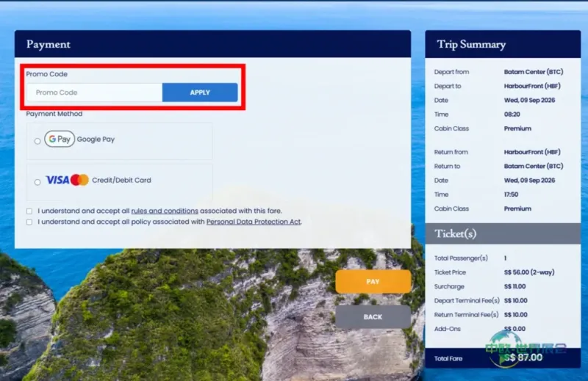Image resolution: width=588 pixels, height=381 pixels.
Task: Click departure destination HarbourFront (HBF)
Action: point(532,86)
